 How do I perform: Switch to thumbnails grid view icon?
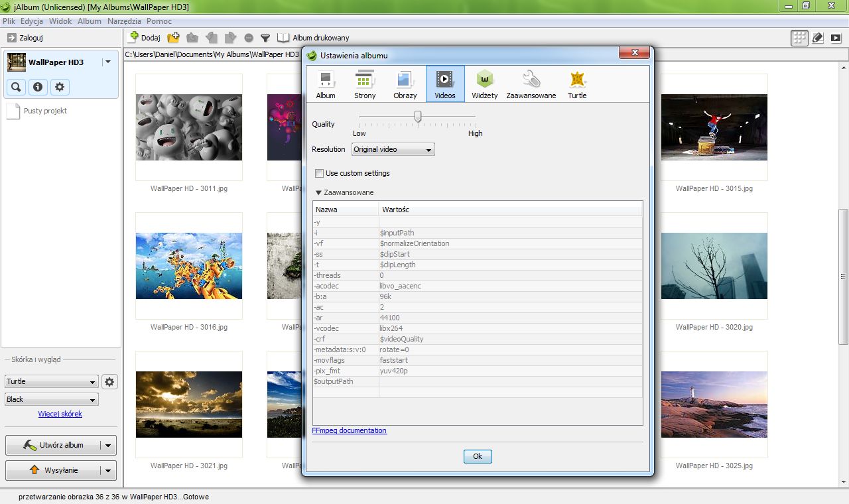[799, 38]
